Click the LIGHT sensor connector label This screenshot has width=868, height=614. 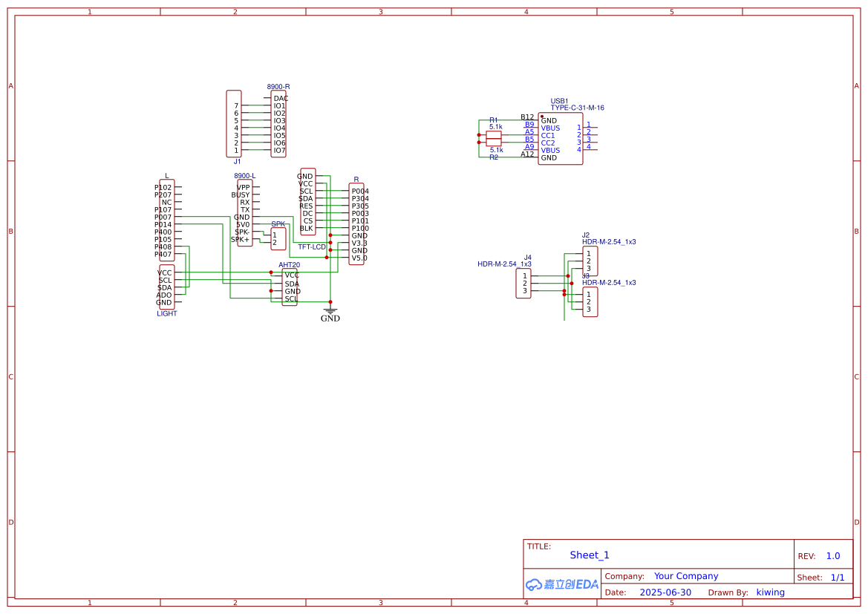coord(167,313)
